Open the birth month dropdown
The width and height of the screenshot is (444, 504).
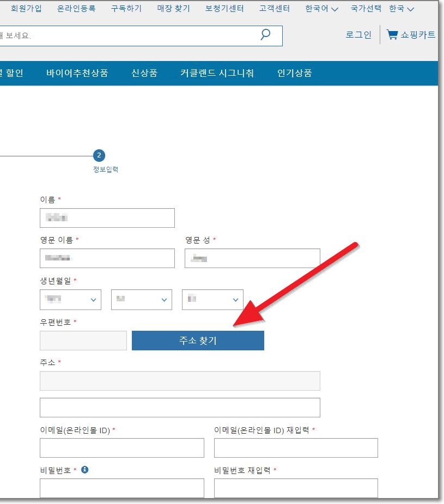[x=142, y=300]
